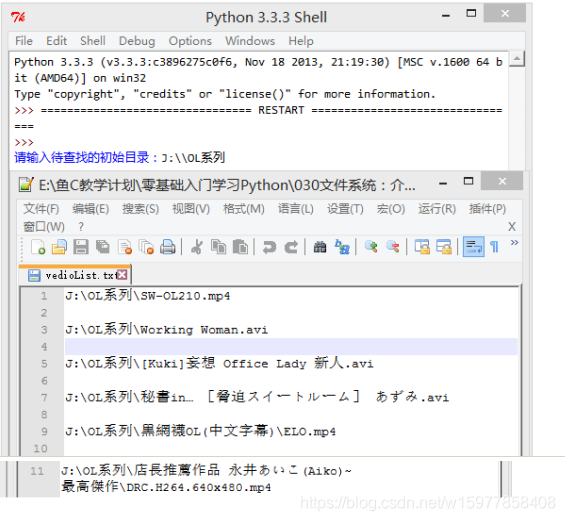
Task: Click the New file toolbar icon
Action: pos(38,247)
